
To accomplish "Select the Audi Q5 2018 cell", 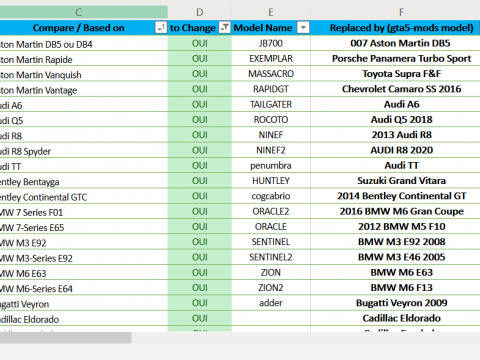I will [x=395, y=119].
